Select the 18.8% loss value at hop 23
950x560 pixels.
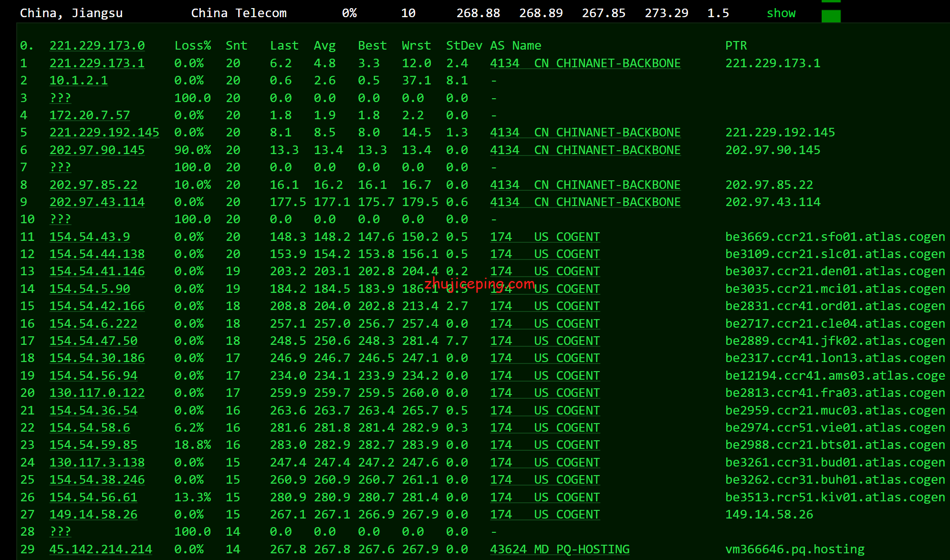click(x=193, y=445)
